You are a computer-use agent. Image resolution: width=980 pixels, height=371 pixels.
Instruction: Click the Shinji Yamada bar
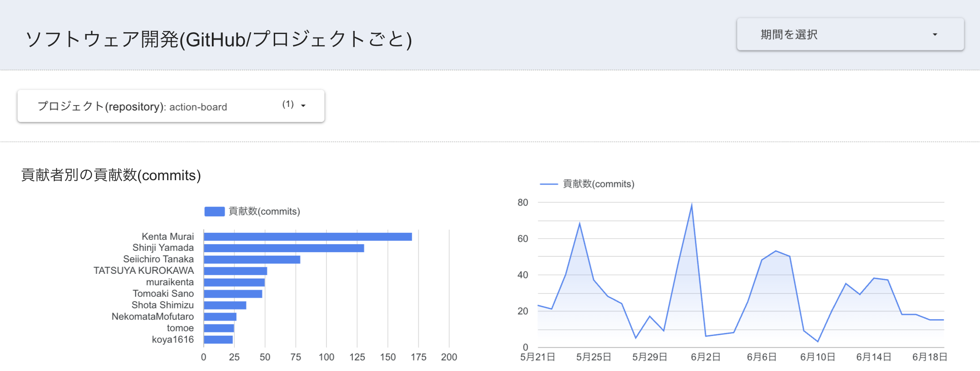tap(284, 248)
